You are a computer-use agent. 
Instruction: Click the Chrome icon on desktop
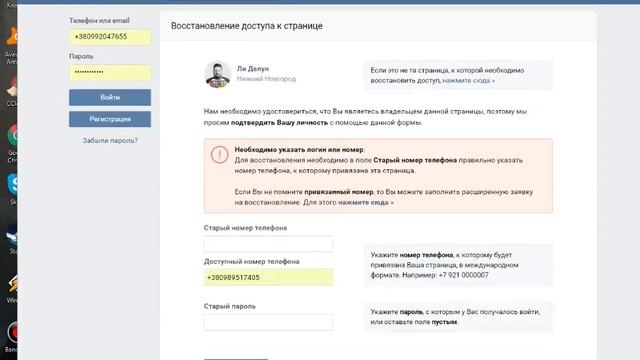click(12, 136)
